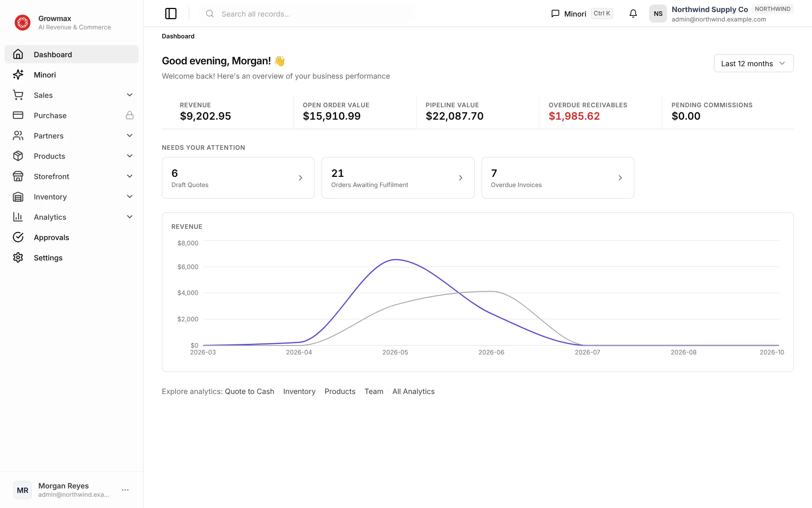Click the Purchase lock icon
The width and height of the screenshot is (812, 508).
coord(130,115)
